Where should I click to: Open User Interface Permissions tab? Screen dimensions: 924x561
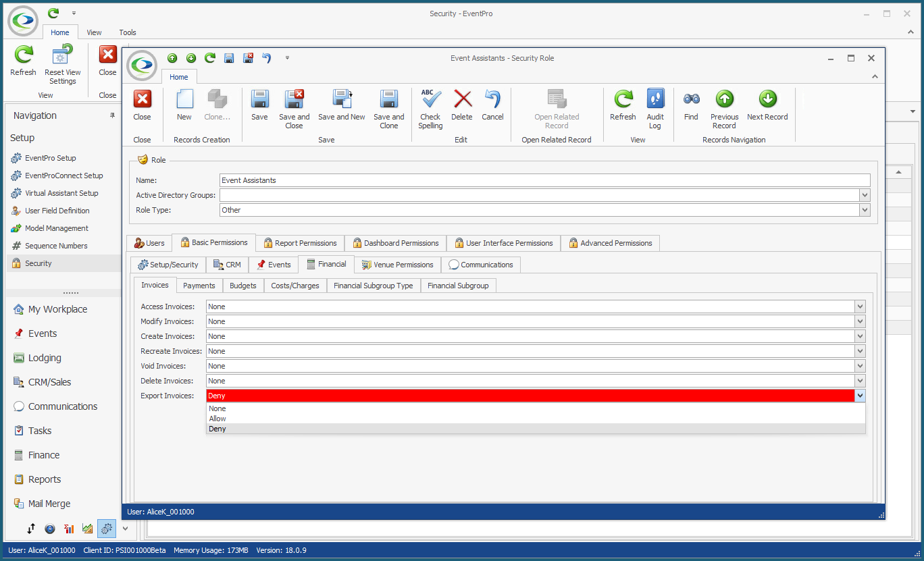click(x=503, y=243)
